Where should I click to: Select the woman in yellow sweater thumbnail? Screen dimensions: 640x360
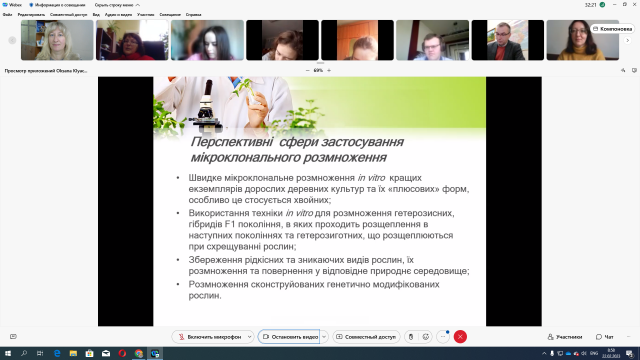583,40
